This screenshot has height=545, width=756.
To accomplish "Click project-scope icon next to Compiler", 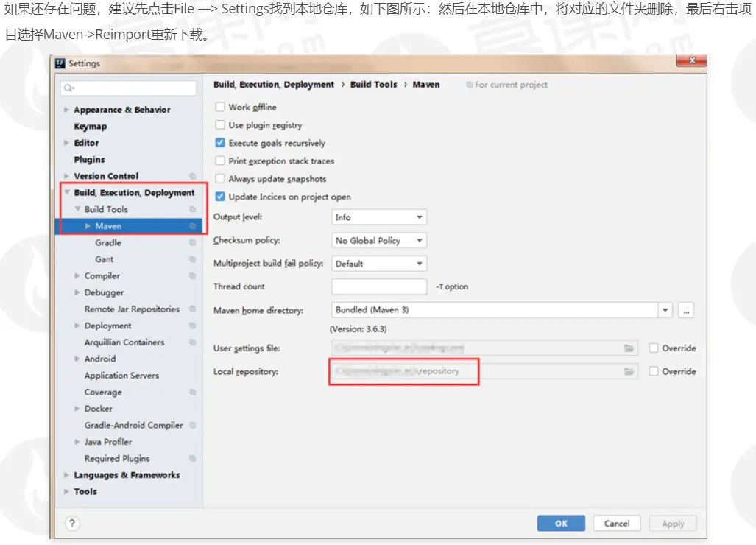I will (x=192, y=276).
